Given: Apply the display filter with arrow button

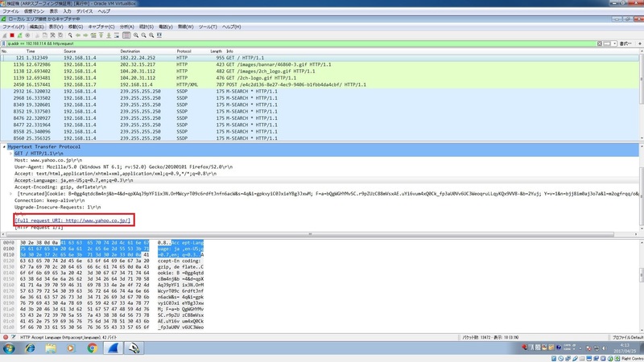Looking at the screenshot, I should (x=607, y=43).
